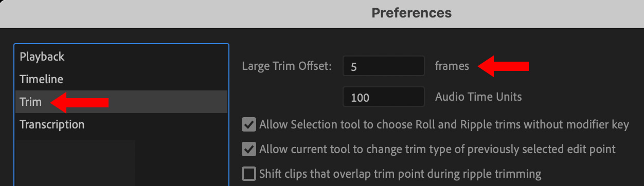644x186 pixels.
Task: Click the red arrow pointing at Trim
Action: [80, 103]
